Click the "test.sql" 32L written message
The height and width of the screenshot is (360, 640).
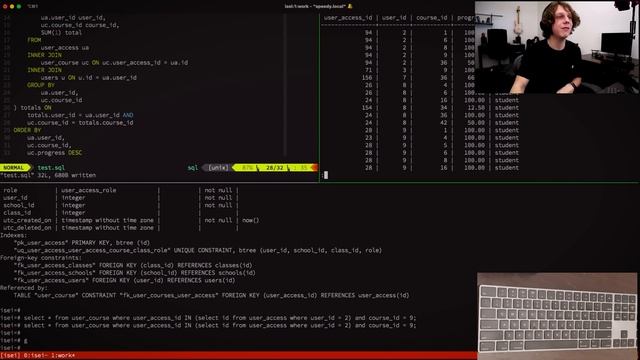(x=48, y=175)
